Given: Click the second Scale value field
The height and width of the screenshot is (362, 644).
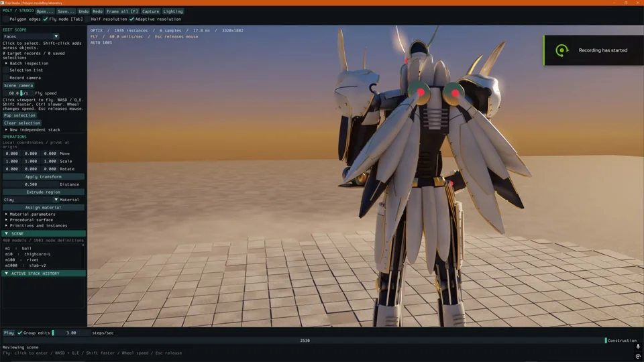Looking at the screenshot, I should point(31,162).
